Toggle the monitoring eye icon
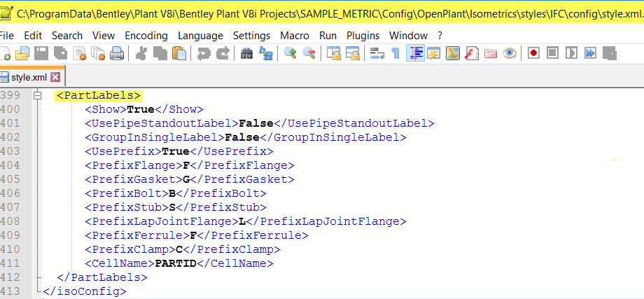This screenshot has height=299, width=644. point(510,53)
